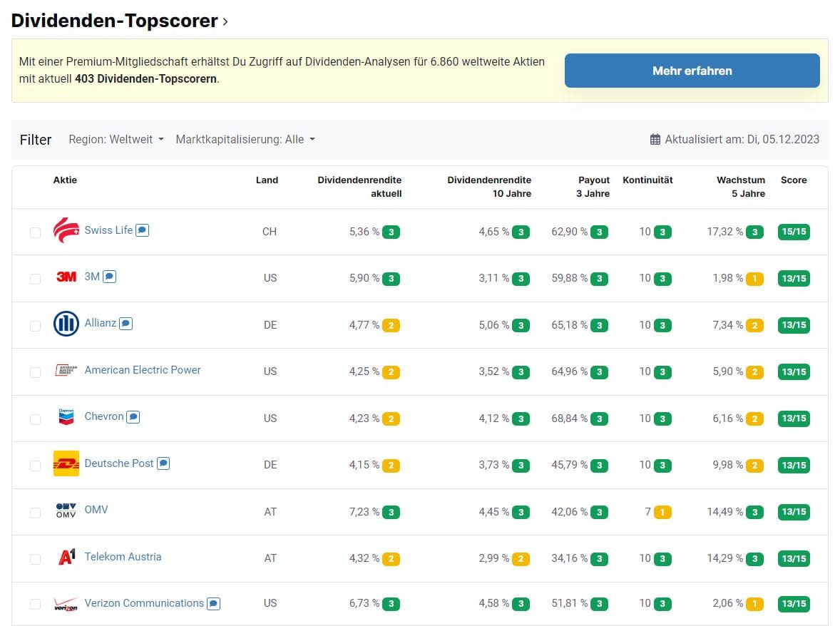Image resolution: width=840 pixels, height=626 pixels.
Task: Expand the Marktkapitalisierung: Alle dropdown
Action: pos(245,139)
